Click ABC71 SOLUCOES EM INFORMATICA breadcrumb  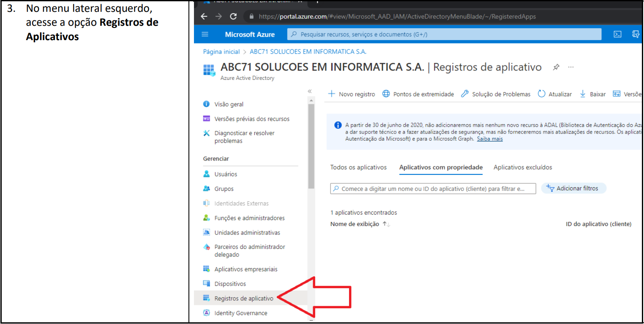(x=308, y=52)
